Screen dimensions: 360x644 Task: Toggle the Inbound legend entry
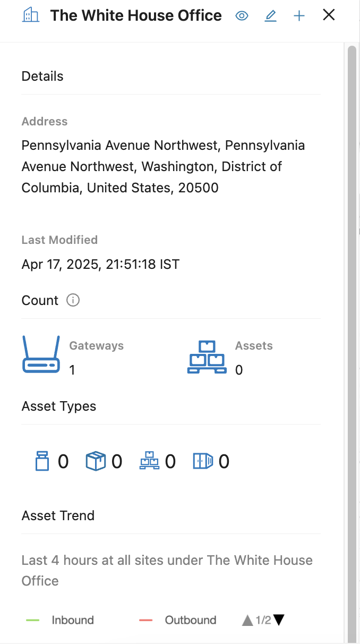tap(60, 620)
